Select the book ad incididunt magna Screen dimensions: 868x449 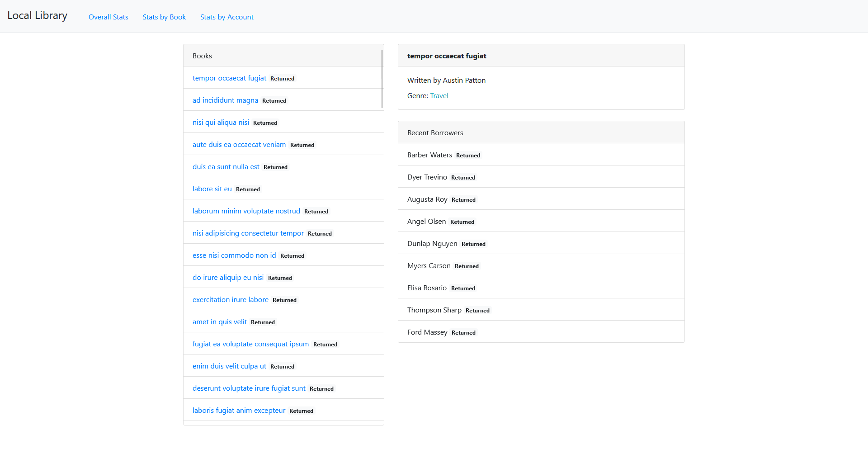tap(225, 100)
